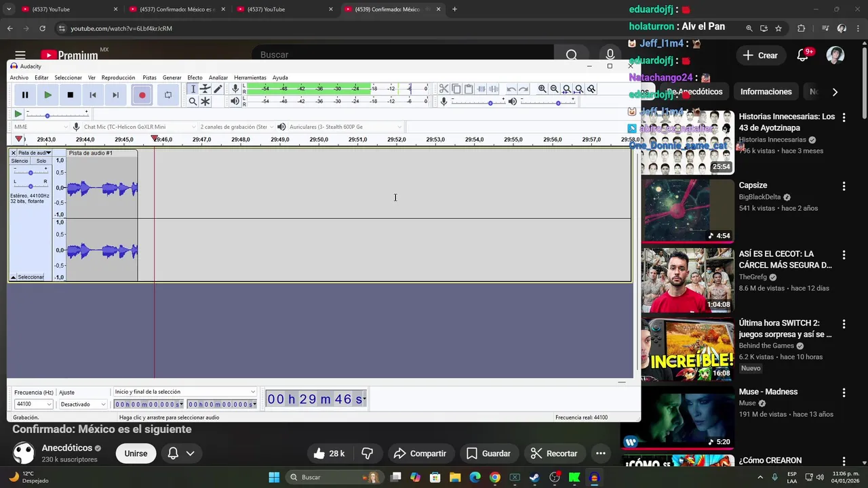Image resolution: width=868 pixels, height=488 pixels.
Task: Open recording channels dropdown
Action: pos(237,127)
